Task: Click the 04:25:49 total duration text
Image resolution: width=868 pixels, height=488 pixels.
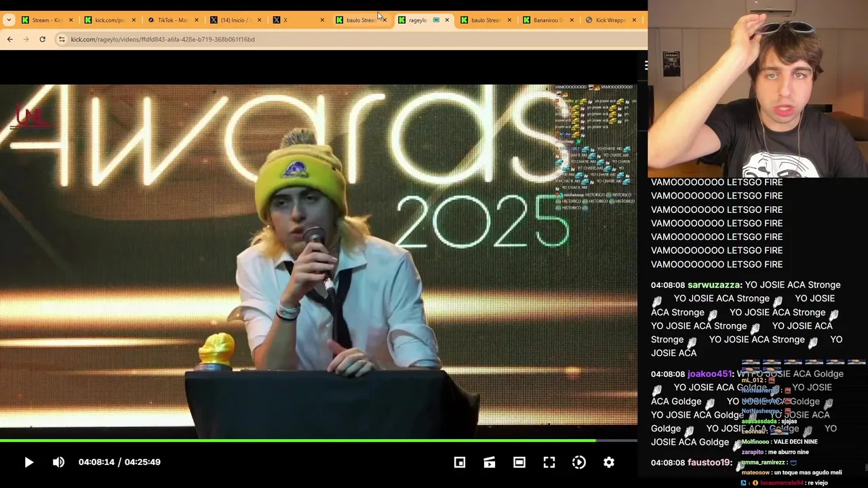Action: pyautogui.click(x=142, y=462)
